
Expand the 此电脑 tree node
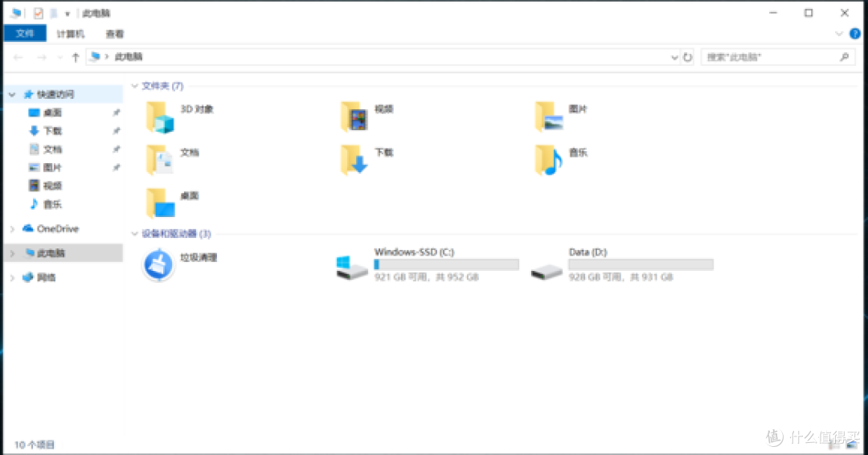(x=12, y=253)
